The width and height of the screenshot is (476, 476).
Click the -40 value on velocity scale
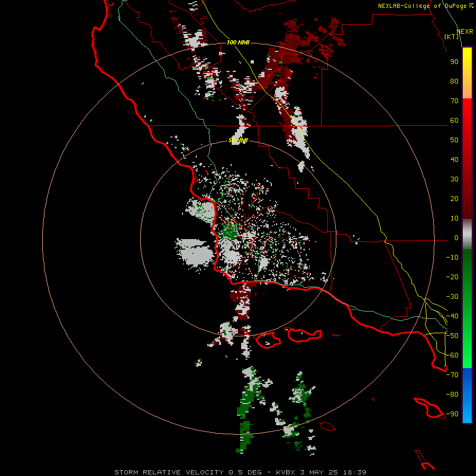point(452,316)
